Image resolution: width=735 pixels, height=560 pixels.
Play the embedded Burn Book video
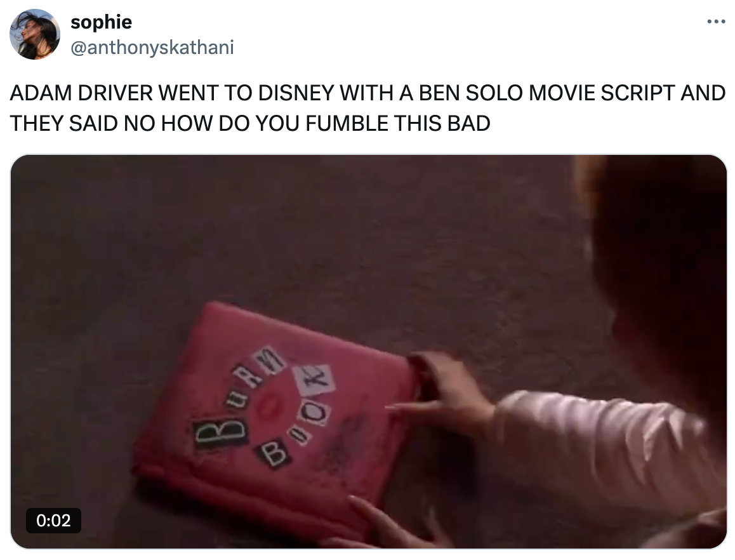[368, 351]
